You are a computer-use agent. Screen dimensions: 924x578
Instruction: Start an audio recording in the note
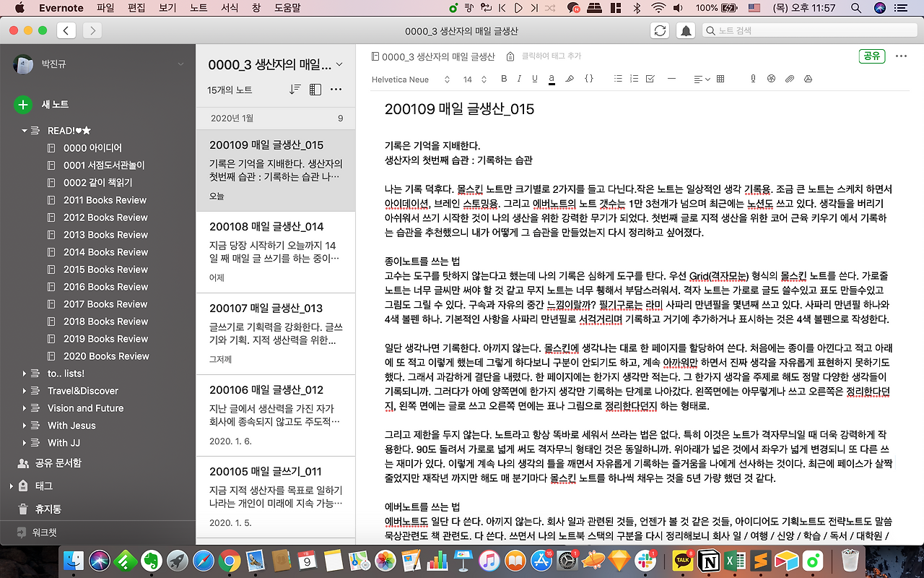click(753, 79)
